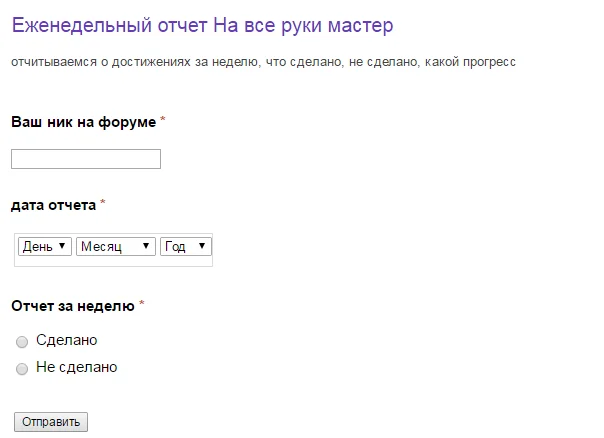
Task: Select the Сделано radio button
Action: (22, 342)
